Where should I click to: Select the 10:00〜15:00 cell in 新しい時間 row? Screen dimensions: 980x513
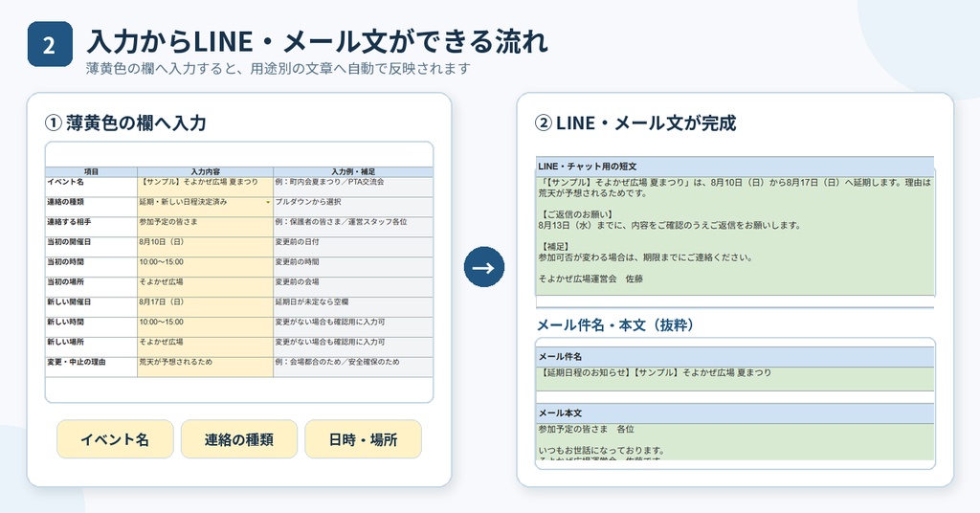205,326
